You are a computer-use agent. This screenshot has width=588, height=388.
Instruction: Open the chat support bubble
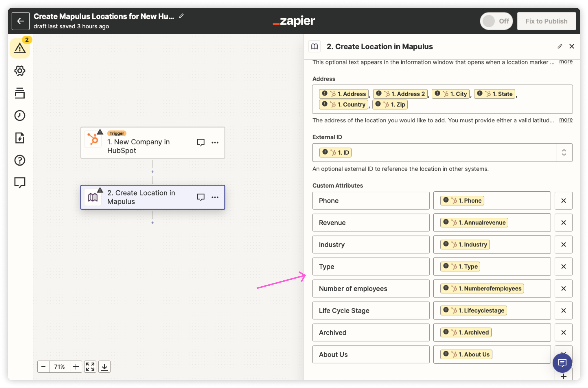(562, 363)
